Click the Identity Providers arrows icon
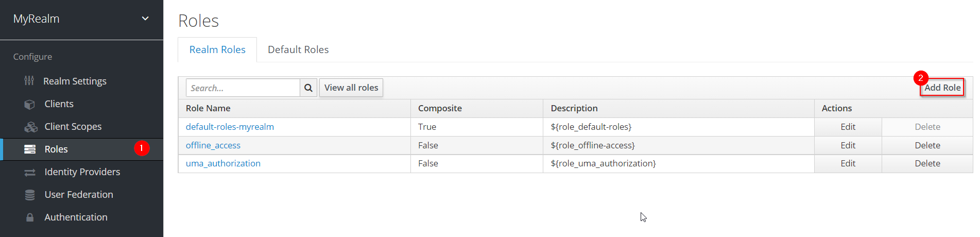The width and height of the screenshot is (980, 237). (x=30, y=172)
